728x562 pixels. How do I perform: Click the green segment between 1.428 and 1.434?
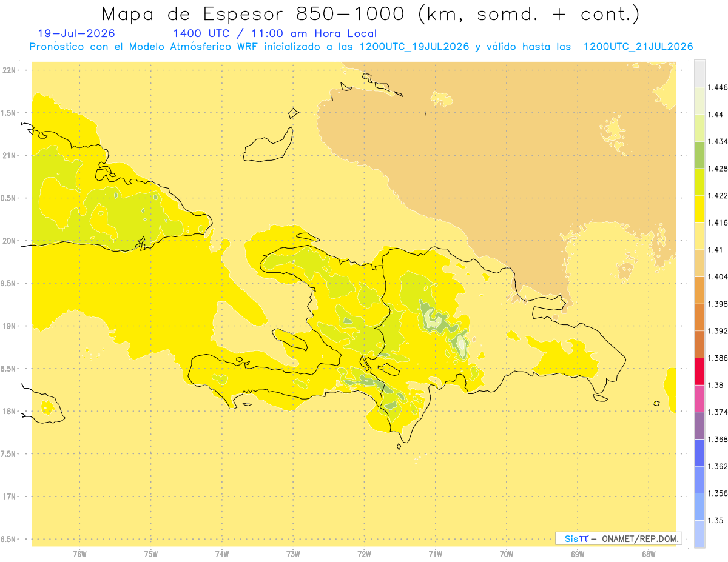pos(699,155)
